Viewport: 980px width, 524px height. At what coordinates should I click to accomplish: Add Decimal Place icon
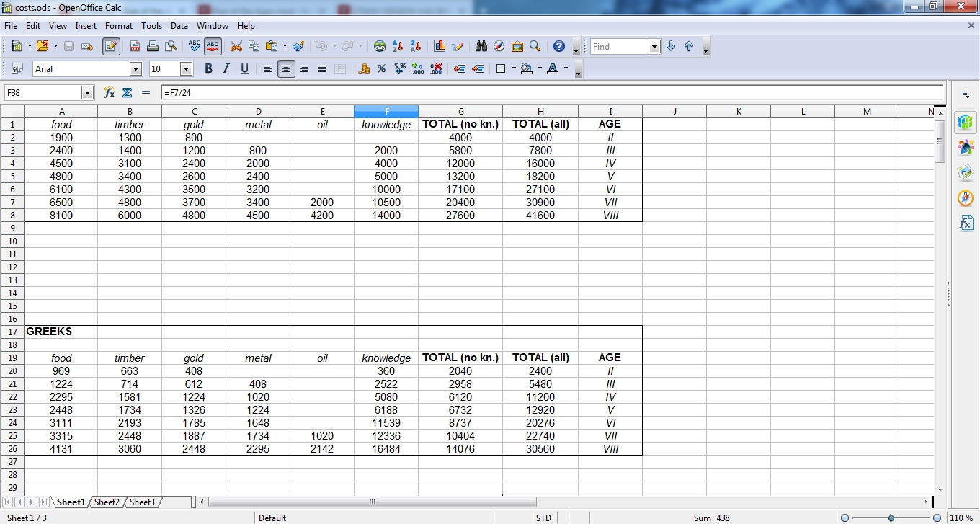pos(418,68)
